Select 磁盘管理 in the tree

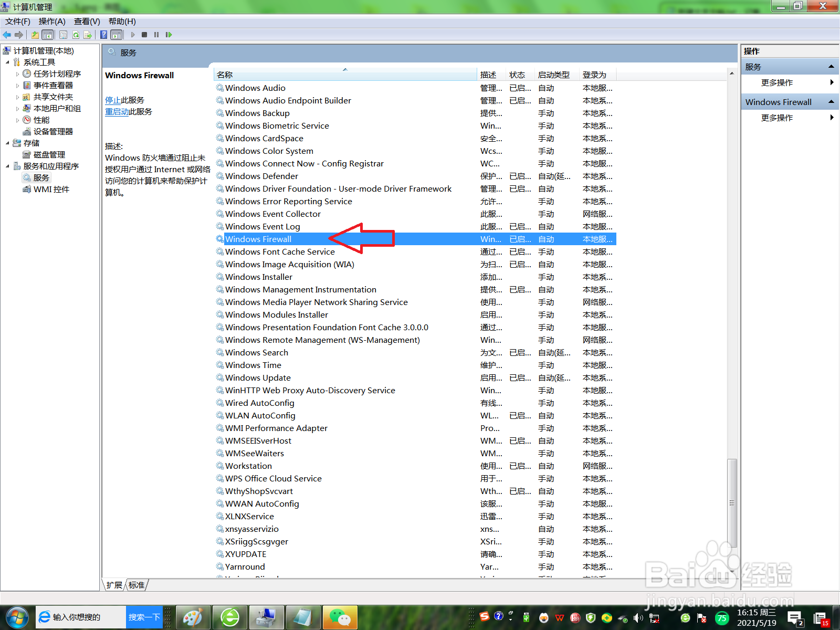pos(49,154)
